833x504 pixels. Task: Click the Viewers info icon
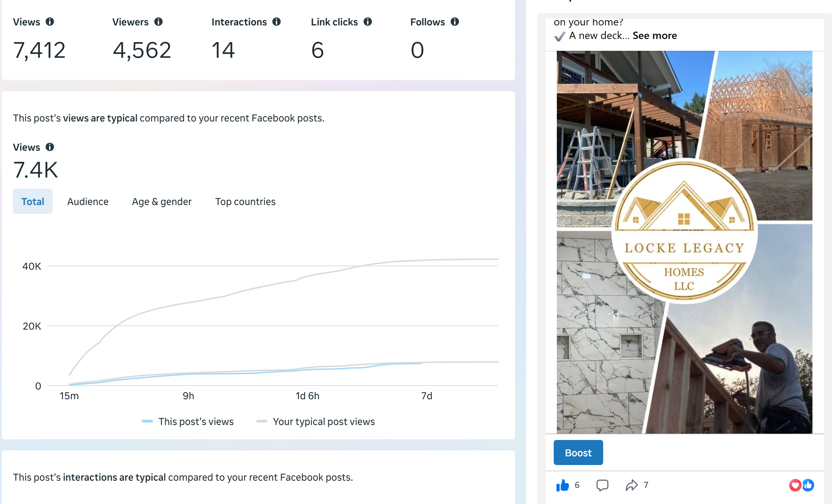click(x=158, y=22)
